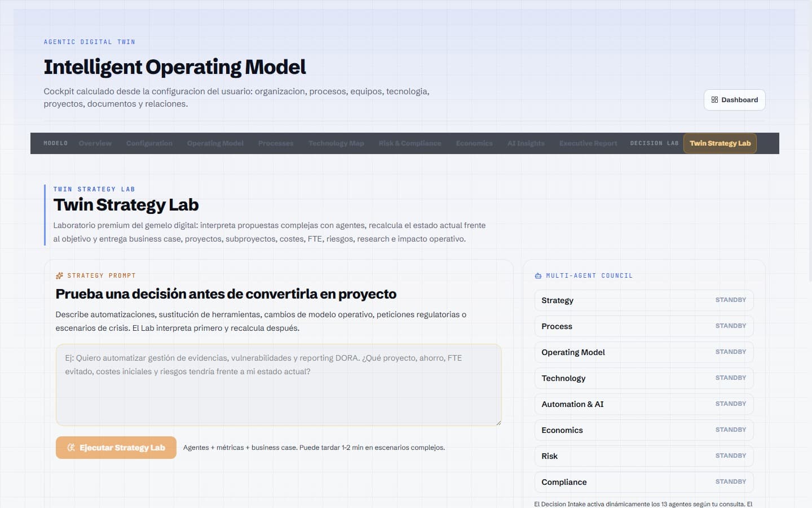This screenshot has height=508, width=812.
Task: Select the Automation & AI agent row
Action: [x=644, y=404]
